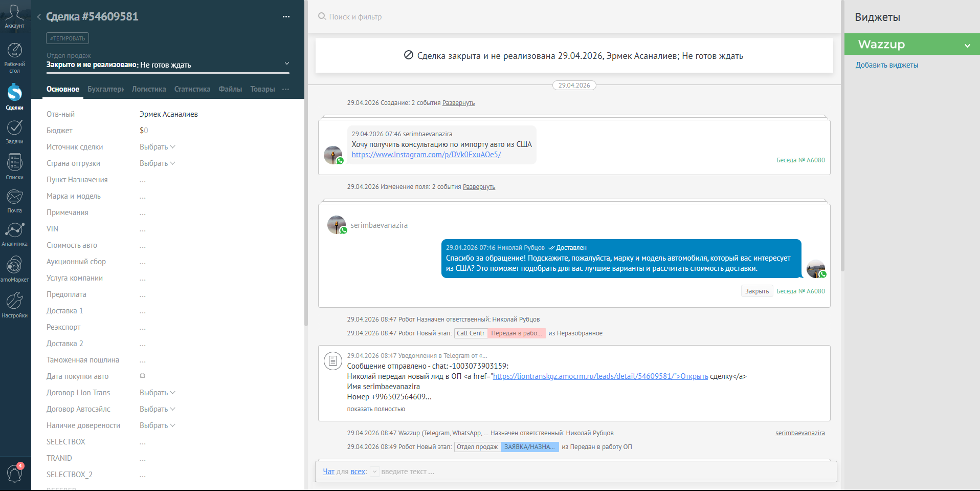Click the всех recipient link in composer
980x491 pixels.
(x=358, y=472)
